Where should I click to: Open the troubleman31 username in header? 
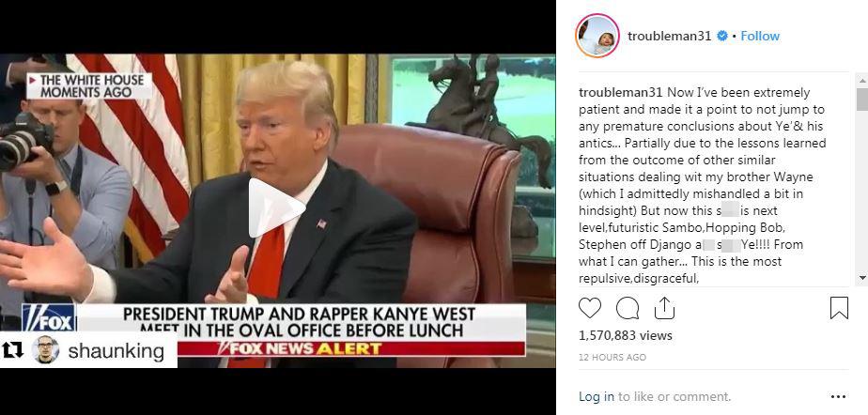pos(669,36)
